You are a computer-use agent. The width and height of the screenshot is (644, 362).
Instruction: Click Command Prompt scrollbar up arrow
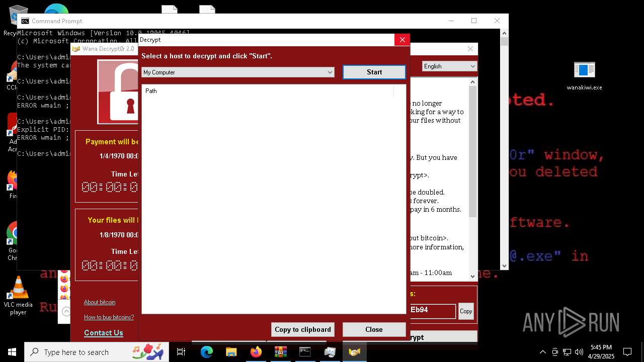[x=504, y=33]
